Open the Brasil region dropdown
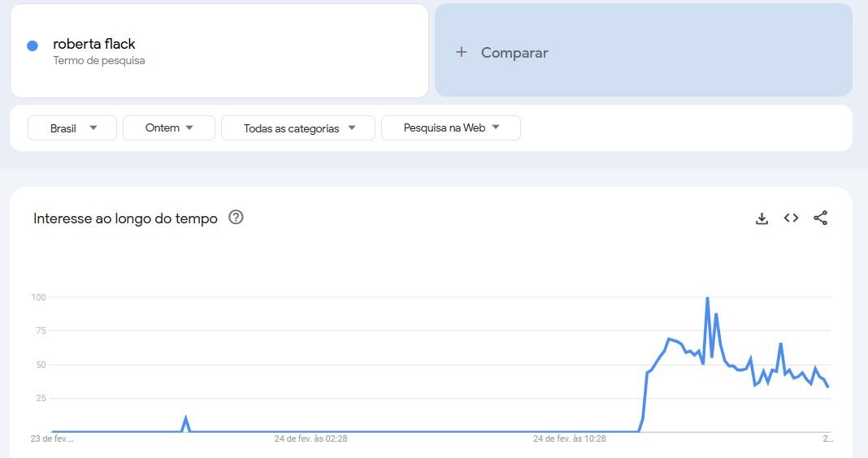868x458 pixels. (x=72, y=127)
